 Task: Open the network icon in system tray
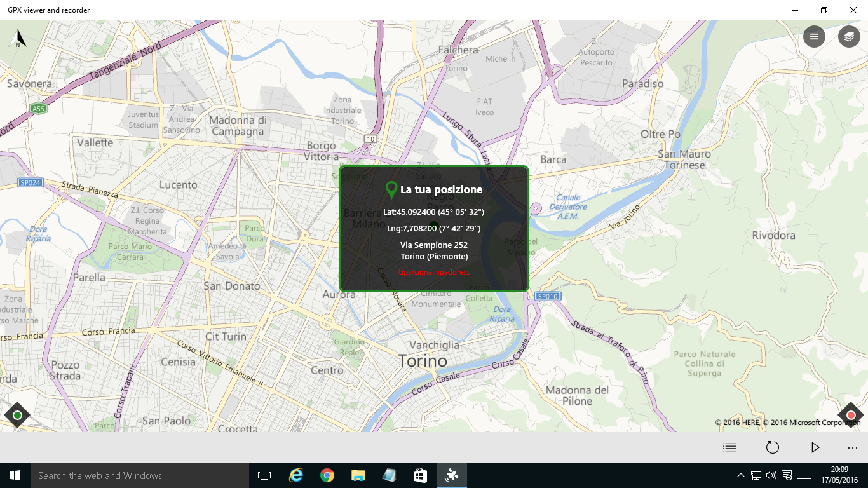pyautogui.click(x=756, y=475)
